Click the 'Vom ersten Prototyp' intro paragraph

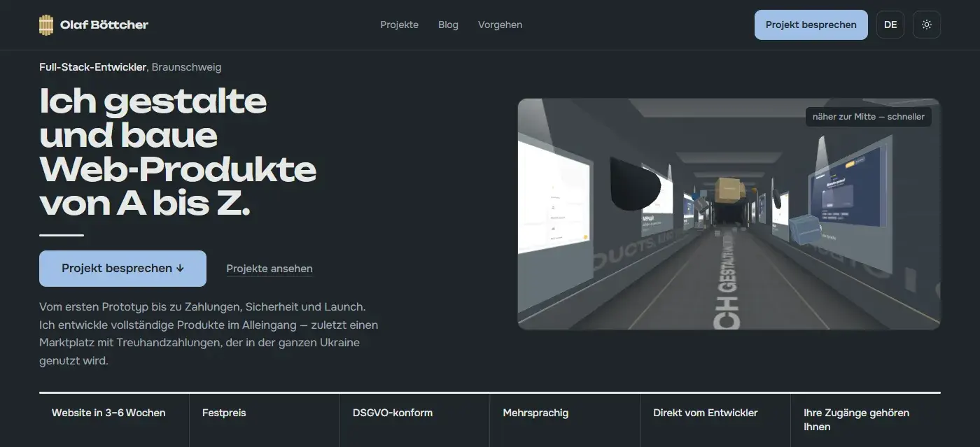(209, 334)
